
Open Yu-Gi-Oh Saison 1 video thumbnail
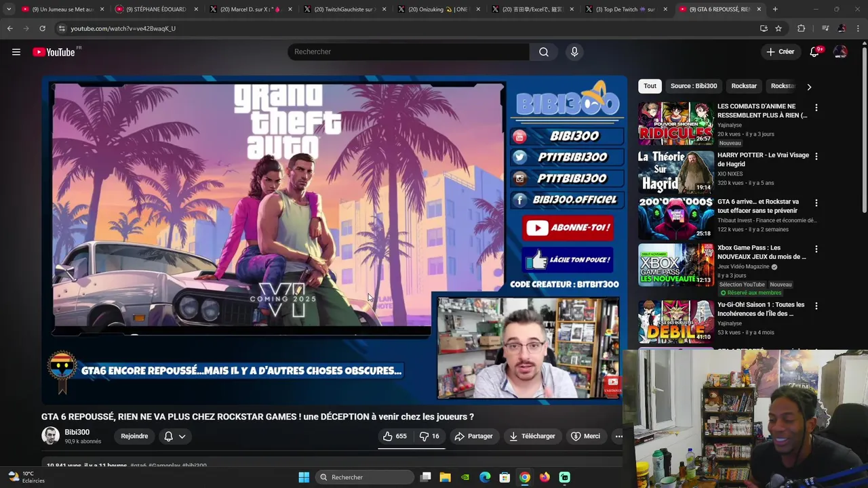click(x=675, y=321)
